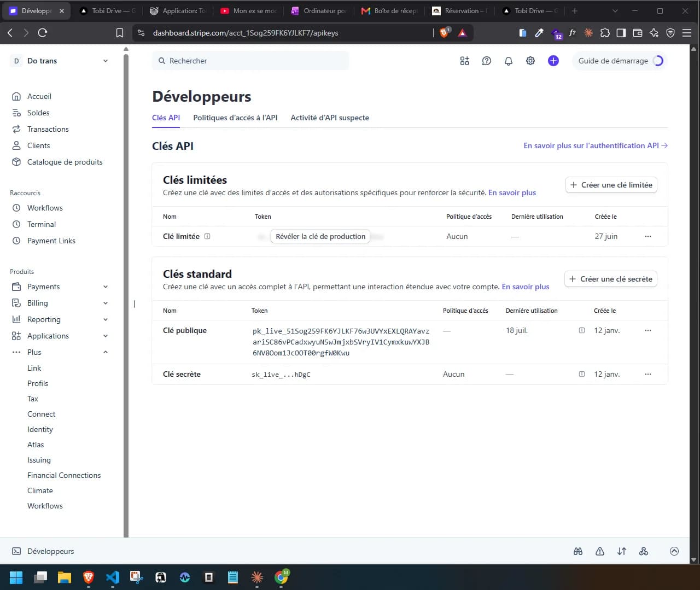Click Révéler la clé de production

coord(320,236)
